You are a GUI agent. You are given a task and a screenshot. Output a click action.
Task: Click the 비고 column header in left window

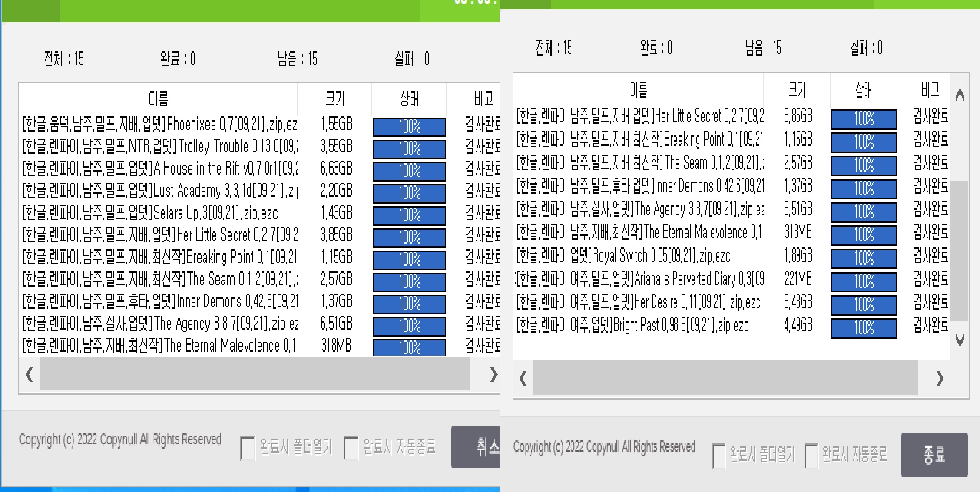(x=483, y=99)
